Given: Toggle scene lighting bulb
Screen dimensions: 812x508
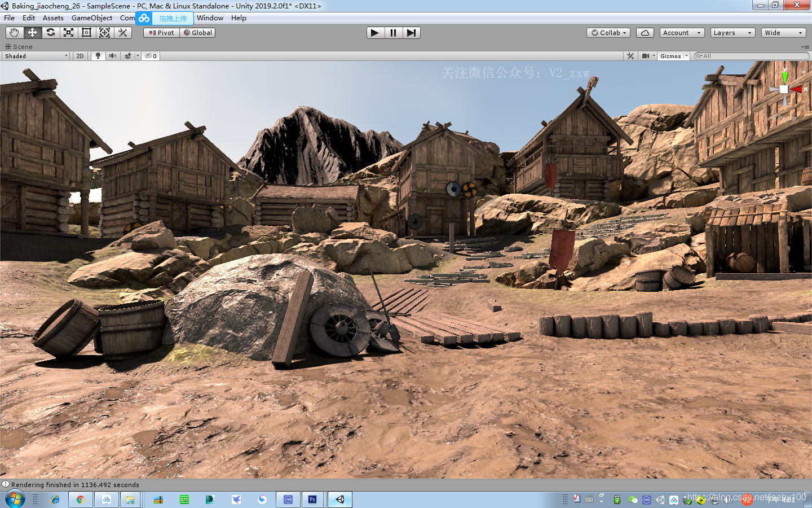Looking at the screenshot, I should tap(98, 56).
